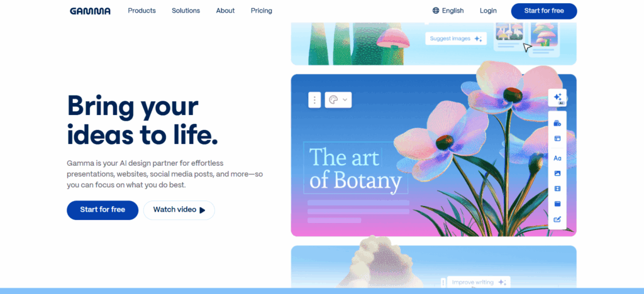This screenshot has width=644, height=294.
Task: Click Start for free below hero text
Action: pyautogui.click(x=103, y=210)
